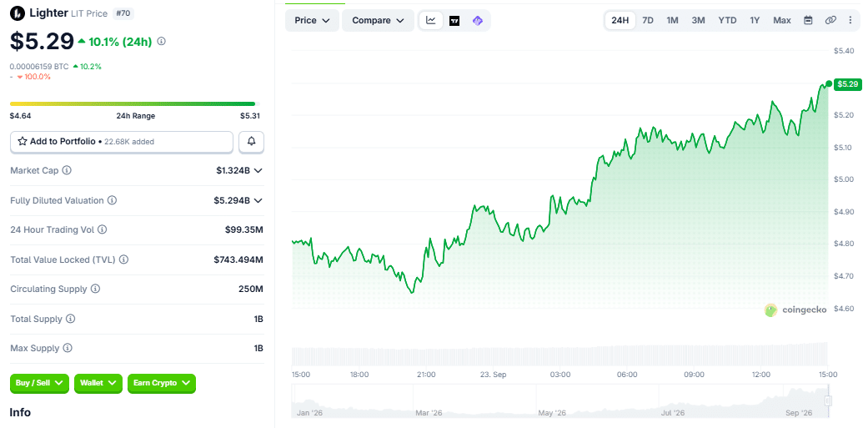This screenshot has height=428, width=868.
Task: Open the calendar date range icon
Action: 808,21
